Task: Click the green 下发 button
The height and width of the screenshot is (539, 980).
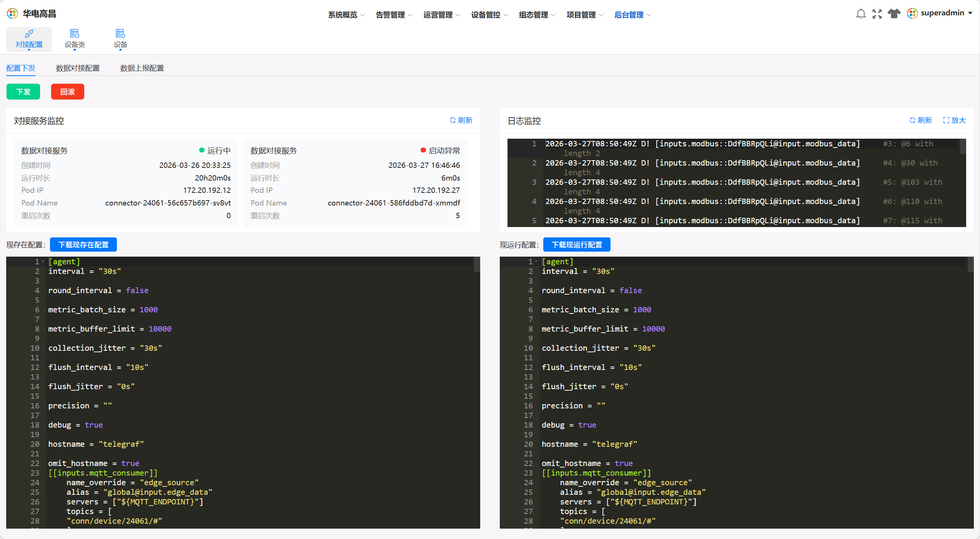Action: 23,92
